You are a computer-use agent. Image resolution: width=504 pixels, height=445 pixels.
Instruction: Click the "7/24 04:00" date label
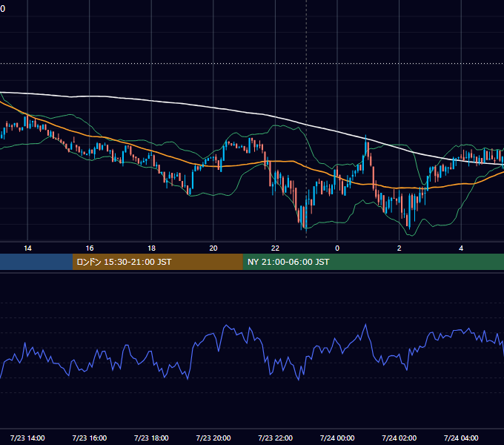pyautogui.click(x=461, y=438)
